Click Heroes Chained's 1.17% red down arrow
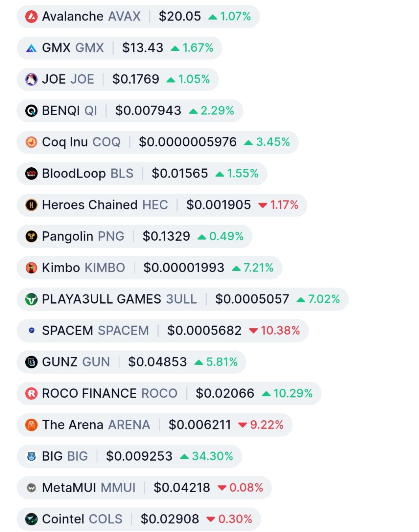The width and height of the screenshot is (419, 532). point(263,206)
